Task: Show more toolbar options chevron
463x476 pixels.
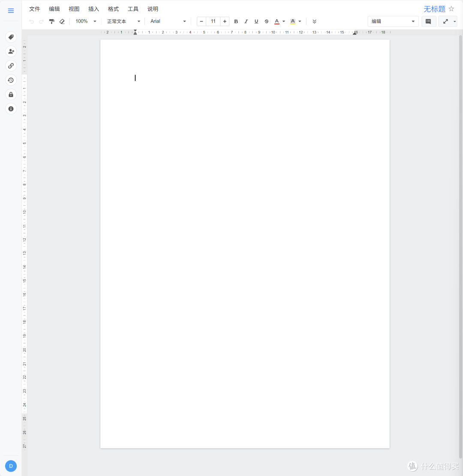Action: click(x=314, y=21)
